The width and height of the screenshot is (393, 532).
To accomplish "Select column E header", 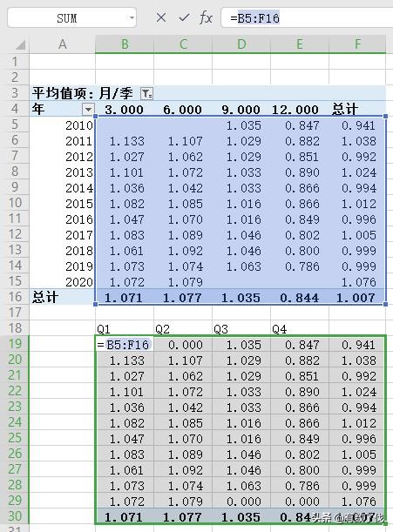I will tap(300, 44).
